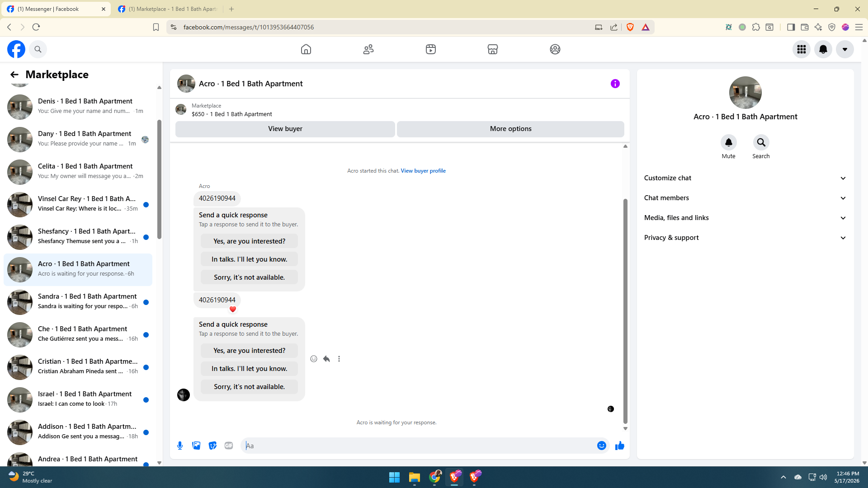Open Facebook search magnifier in top bar
This screenshot has width=868, height=488.
point(38,49)
